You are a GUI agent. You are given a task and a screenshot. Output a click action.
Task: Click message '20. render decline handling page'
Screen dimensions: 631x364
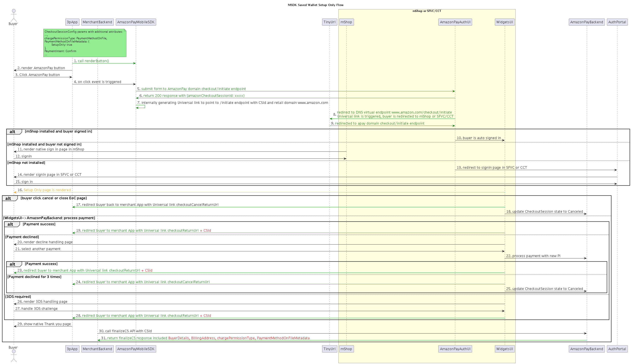(x=45, y=242)
